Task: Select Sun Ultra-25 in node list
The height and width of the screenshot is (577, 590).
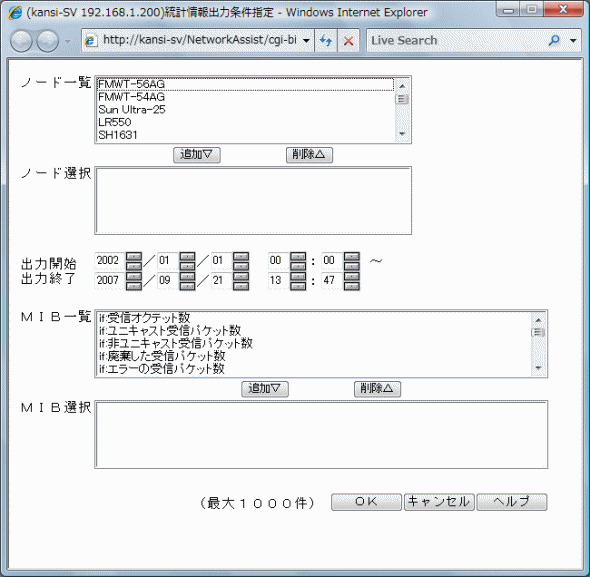Action: [x=245, y=110]
